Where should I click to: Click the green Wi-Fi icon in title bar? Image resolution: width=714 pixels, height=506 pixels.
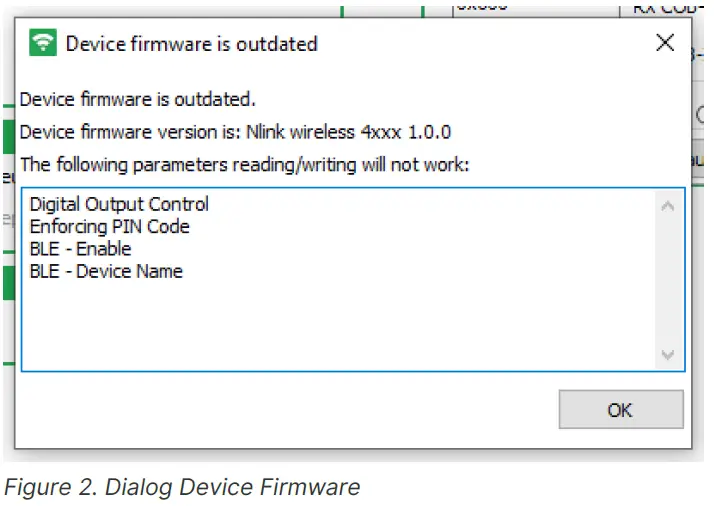43,43
